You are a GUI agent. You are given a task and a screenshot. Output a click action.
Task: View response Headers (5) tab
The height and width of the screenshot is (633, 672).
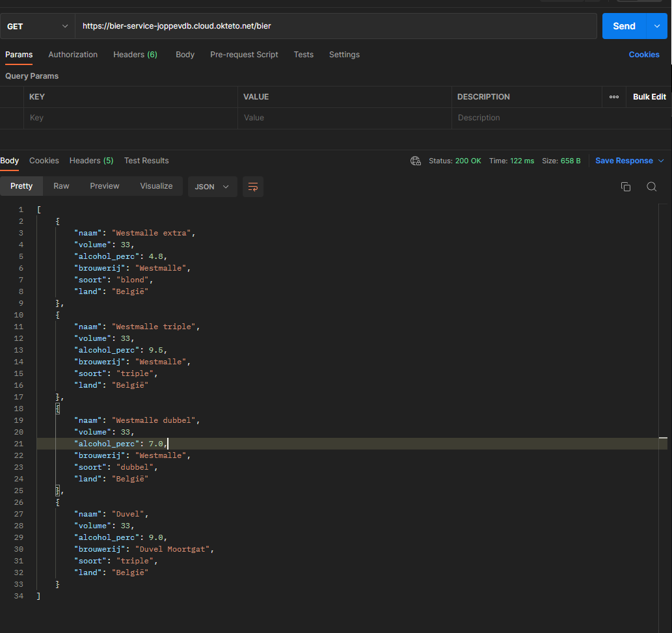(91, 161)
